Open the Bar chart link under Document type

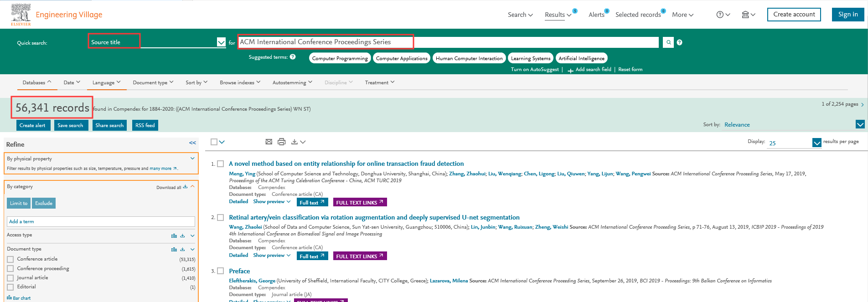click(x=19, y=298)
